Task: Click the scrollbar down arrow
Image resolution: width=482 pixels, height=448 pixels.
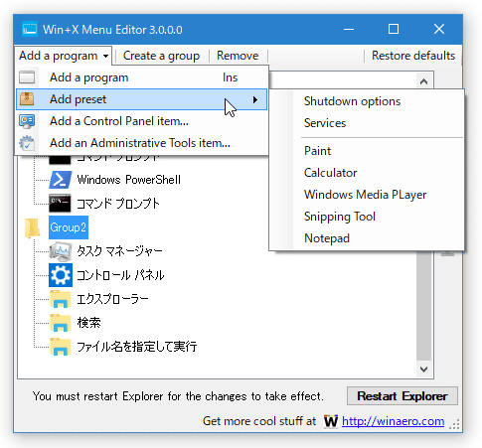Action: click(423, 369)
